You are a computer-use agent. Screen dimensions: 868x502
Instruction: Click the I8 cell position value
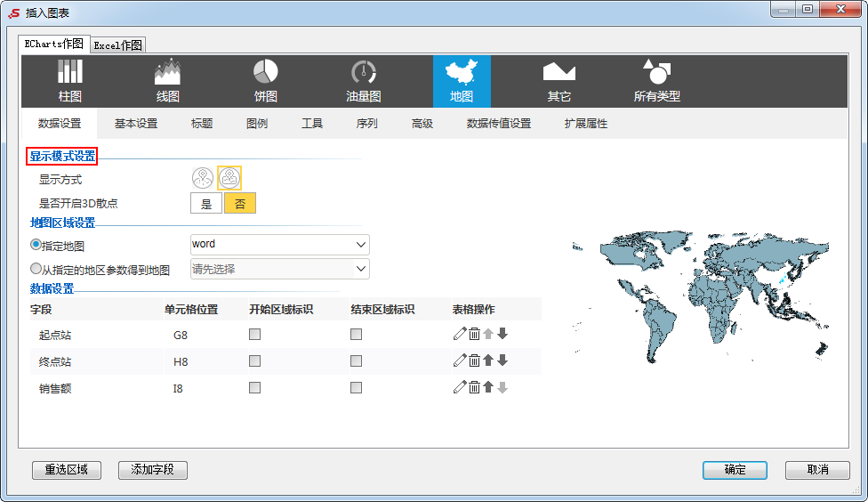point(178,388)
